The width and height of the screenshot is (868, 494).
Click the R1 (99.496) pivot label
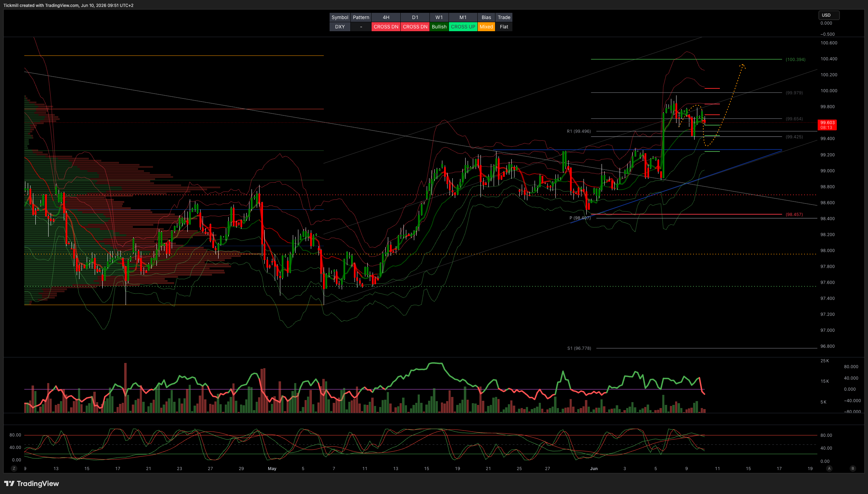tap(579, 131)
